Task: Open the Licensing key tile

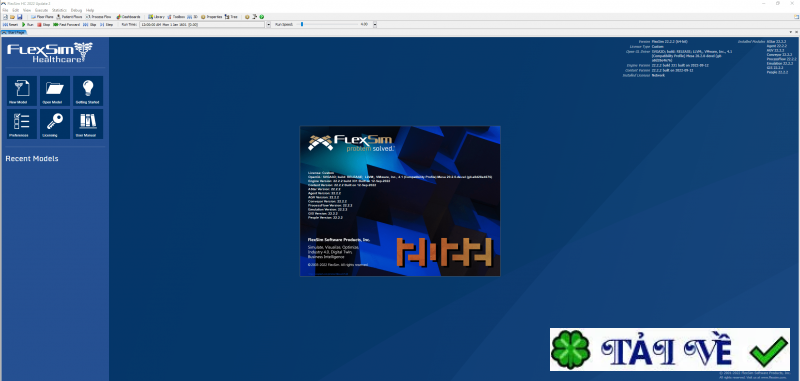Action: click(55, 124)
